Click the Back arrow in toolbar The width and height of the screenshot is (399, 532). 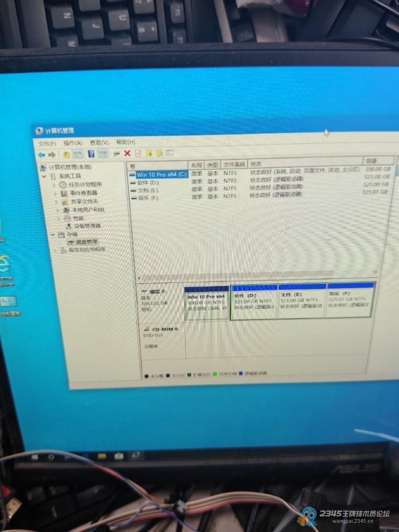[41, 154]
